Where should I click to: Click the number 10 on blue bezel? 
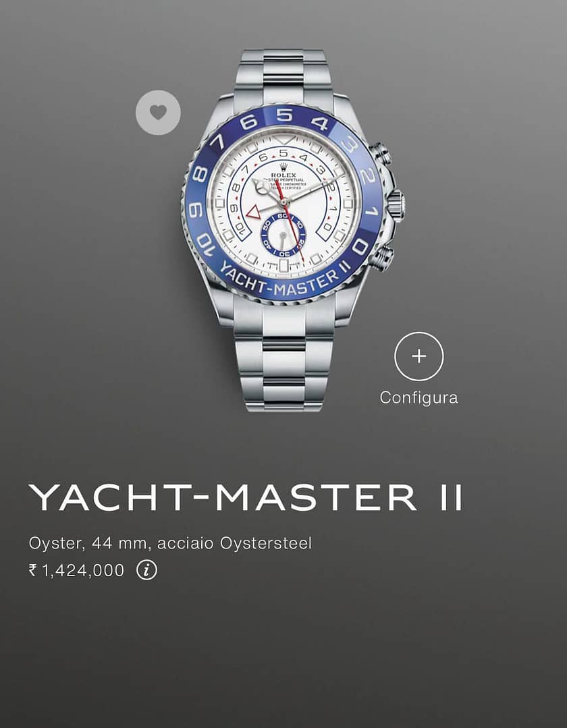(x=206, y=246)
